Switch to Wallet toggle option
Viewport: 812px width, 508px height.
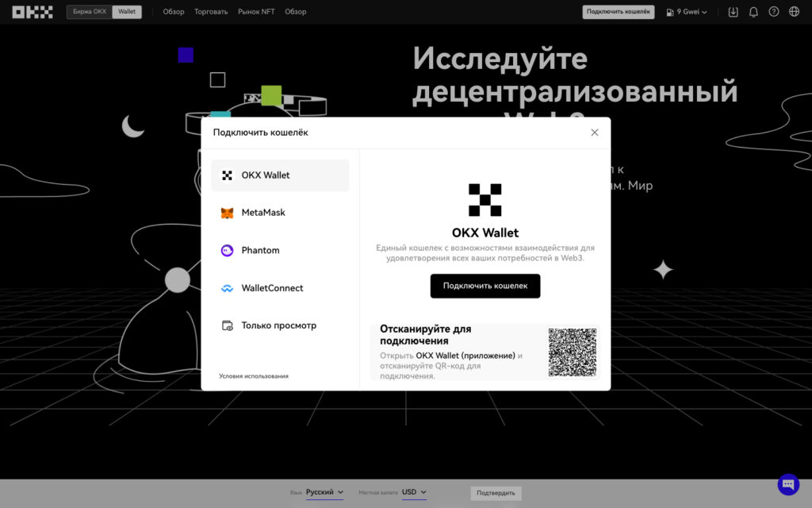(127, 12)
